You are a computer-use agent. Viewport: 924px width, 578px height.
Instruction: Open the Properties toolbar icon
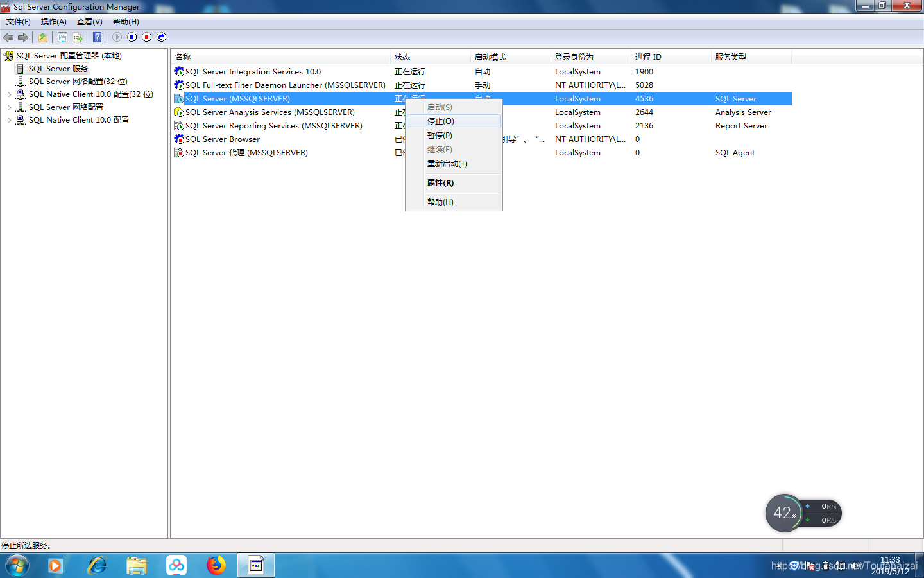point(62,37)
